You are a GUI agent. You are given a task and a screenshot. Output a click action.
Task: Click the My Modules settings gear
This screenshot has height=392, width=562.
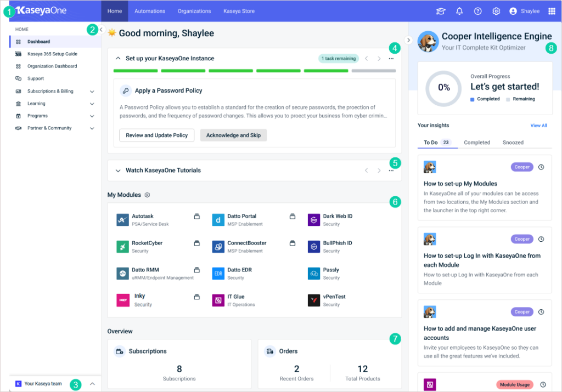(x=147, y=195)
